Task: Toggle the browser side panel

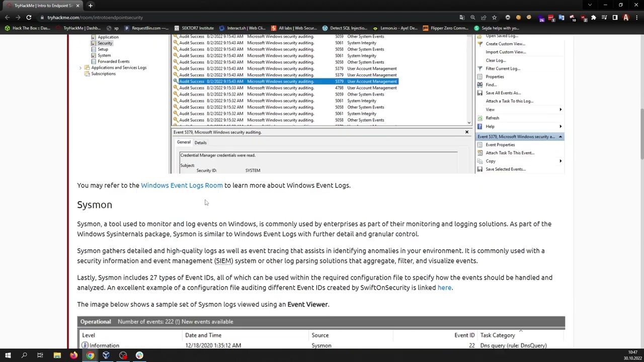Action: click(x=615, y=18)
